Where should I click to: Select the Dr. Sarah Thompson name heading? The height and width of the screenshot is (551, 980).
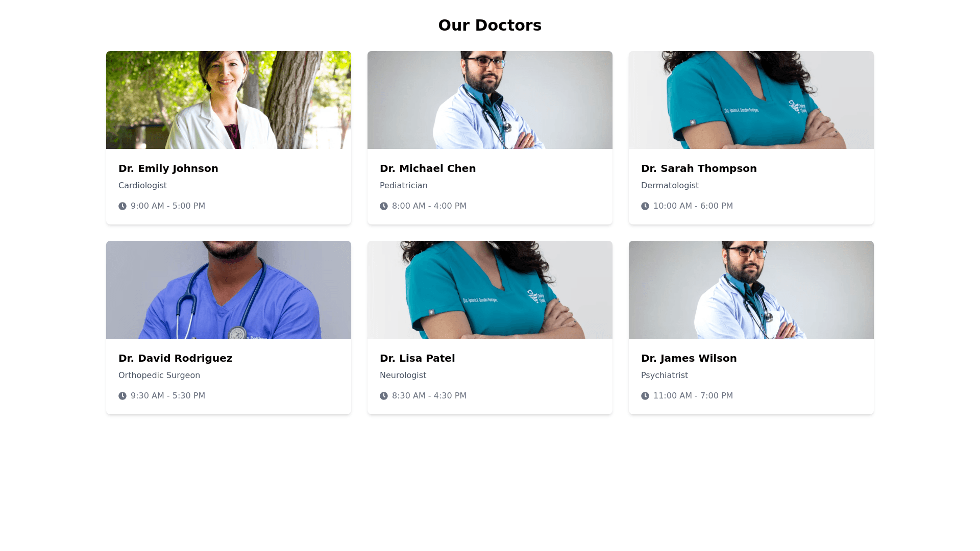pos(699,168)
